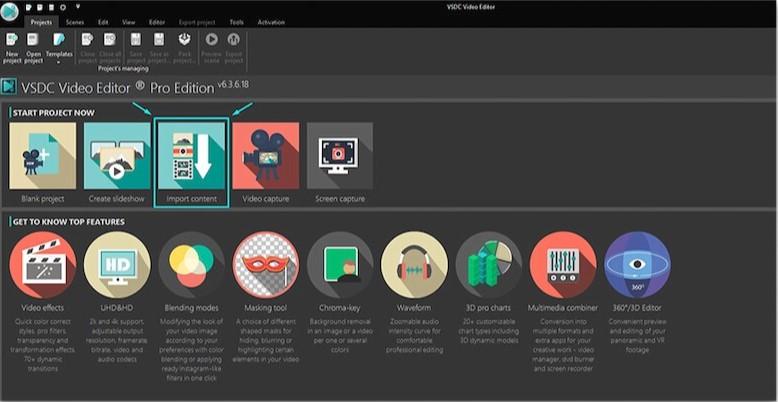The width and height of the screenshot is (778, 402).
Task: Click the 3D pro charts icon
Action: (x=489, y=265)
